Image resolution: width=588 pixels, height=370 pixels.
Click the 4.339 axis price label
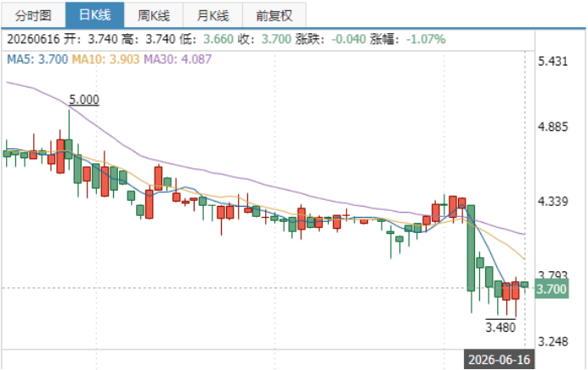553,201
